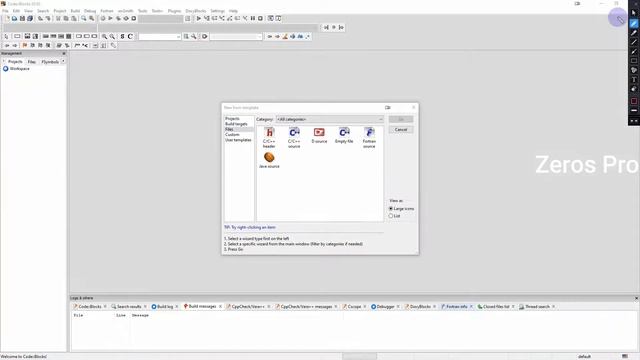Select Projects in wizard type list
The image size is (640, 360).
coord(232,118)
